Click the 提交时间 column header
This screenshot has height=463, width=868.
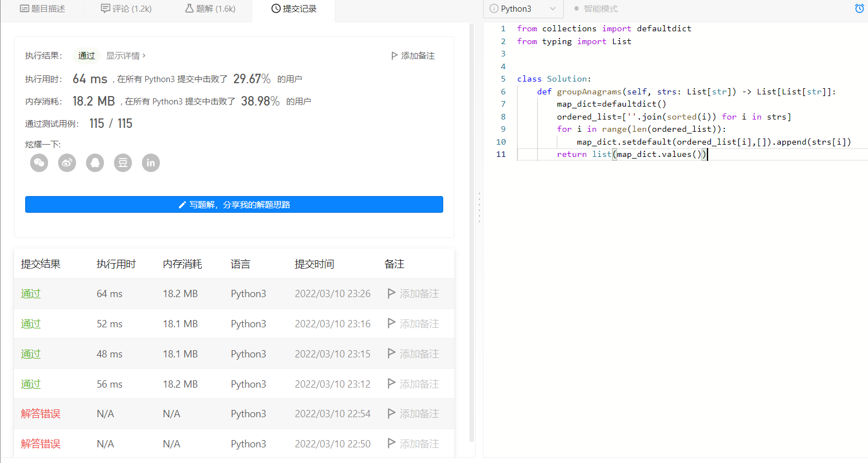[x=315, y=264]
